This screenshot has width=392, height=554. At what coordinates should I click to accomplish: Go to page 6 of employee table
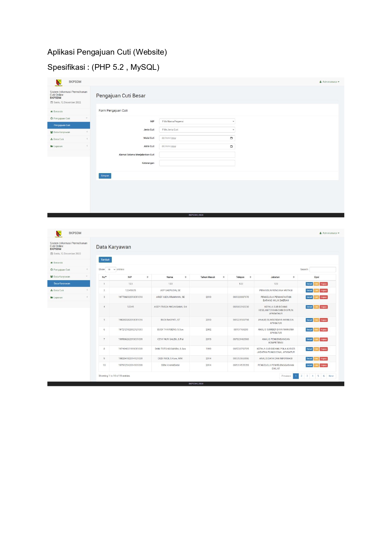pyautogui.click(x=324, y=376)
